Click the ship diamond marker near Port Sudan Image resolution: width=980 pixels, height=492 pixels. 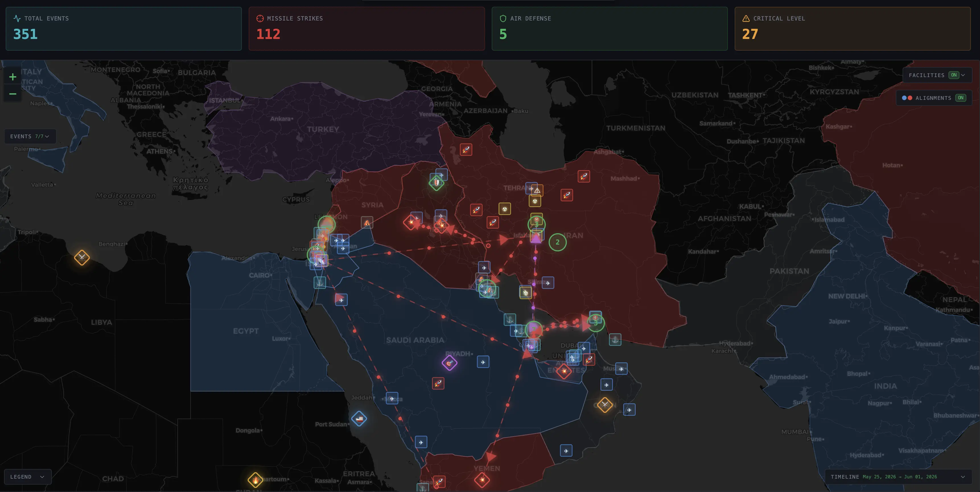359,419
